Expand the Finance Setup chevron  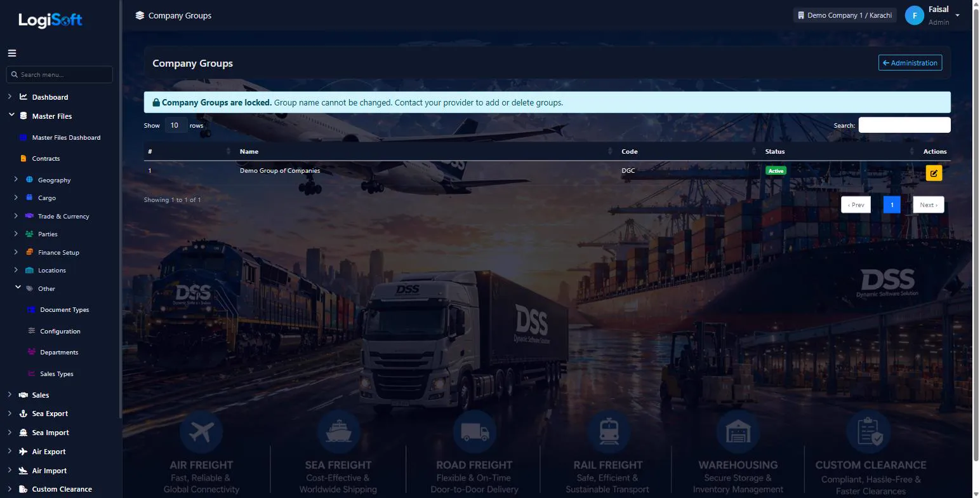(16, 252)
